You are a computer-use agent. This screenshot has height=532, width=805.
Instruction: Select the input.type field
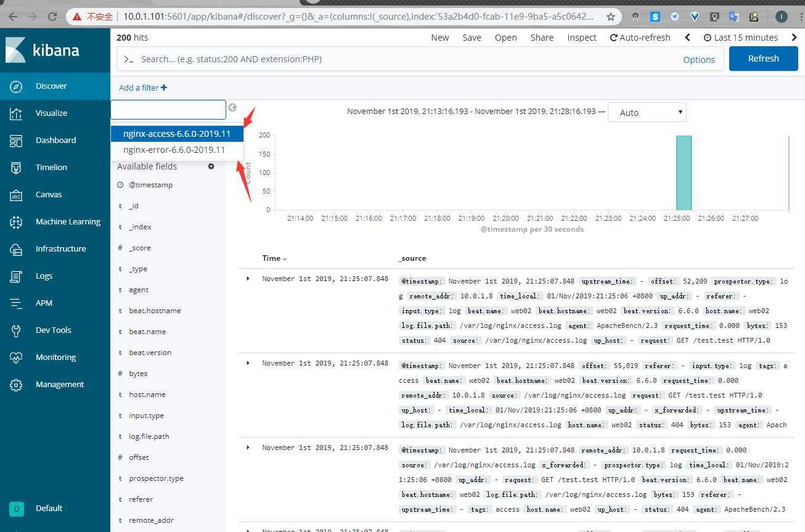146,415
